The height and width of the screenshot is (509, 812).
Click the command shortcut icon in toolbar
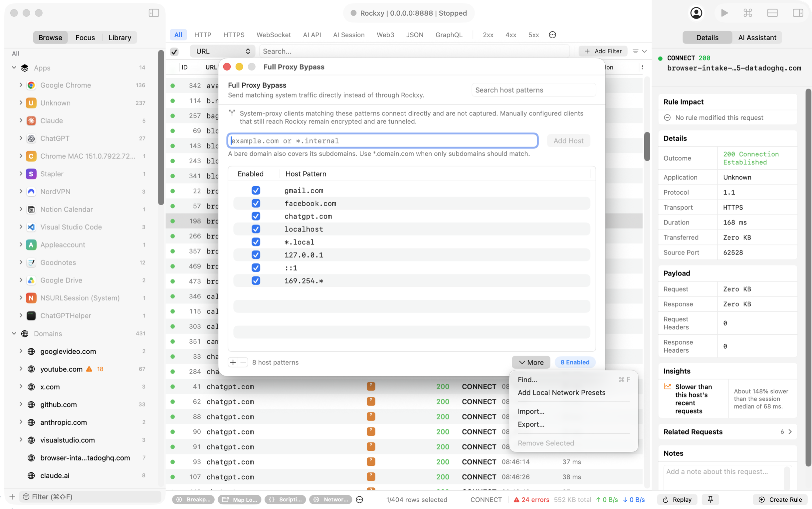click(748, 13)
